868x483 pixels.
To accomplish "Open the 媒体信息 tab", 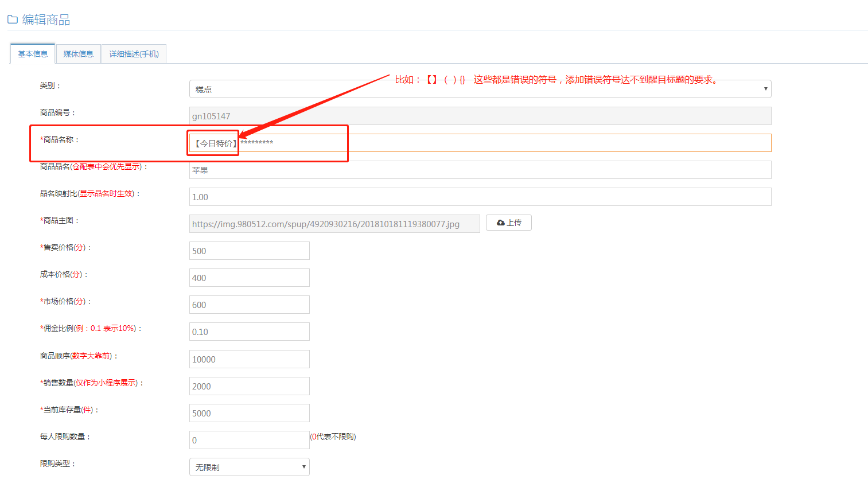I will (x=78, y=54).
